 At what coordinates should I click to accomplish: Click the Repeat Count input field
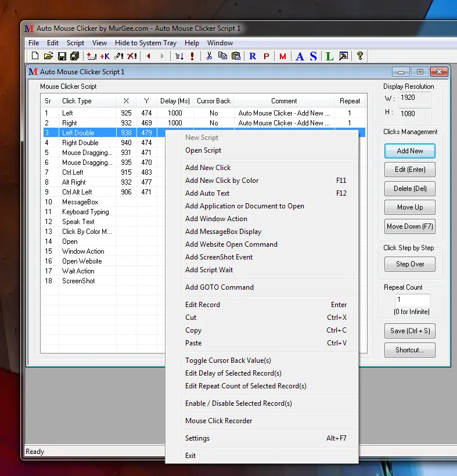point(412,300)
